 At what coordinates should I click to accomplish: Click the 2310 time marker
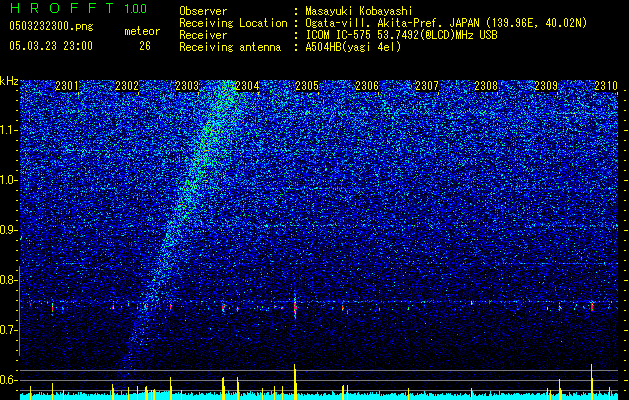pyautogui.click(x=606, y=85)
